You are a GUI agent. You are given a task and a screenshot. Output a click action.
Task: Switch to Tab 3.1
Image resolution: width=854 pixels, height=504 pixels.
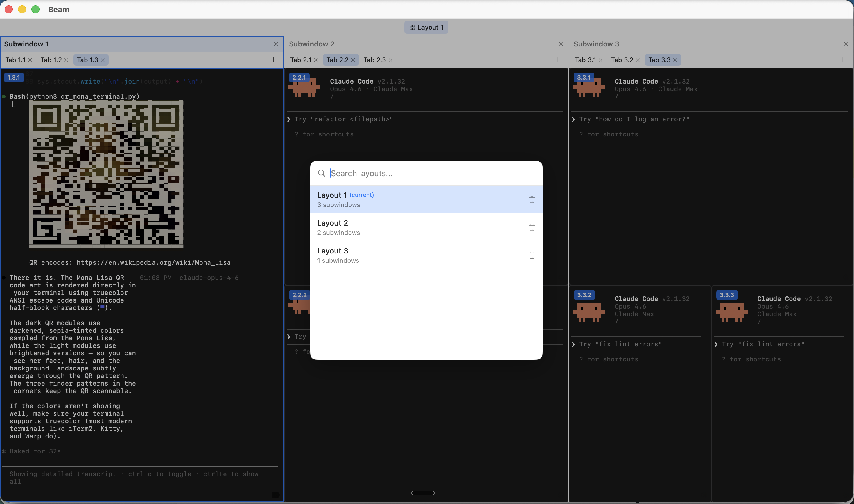(x=586, y=60)
